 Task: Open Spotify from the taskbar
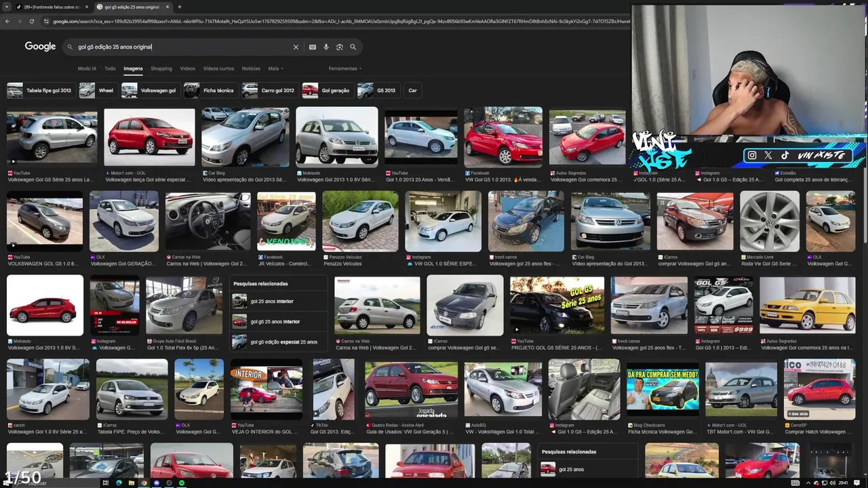pos(181,483)
